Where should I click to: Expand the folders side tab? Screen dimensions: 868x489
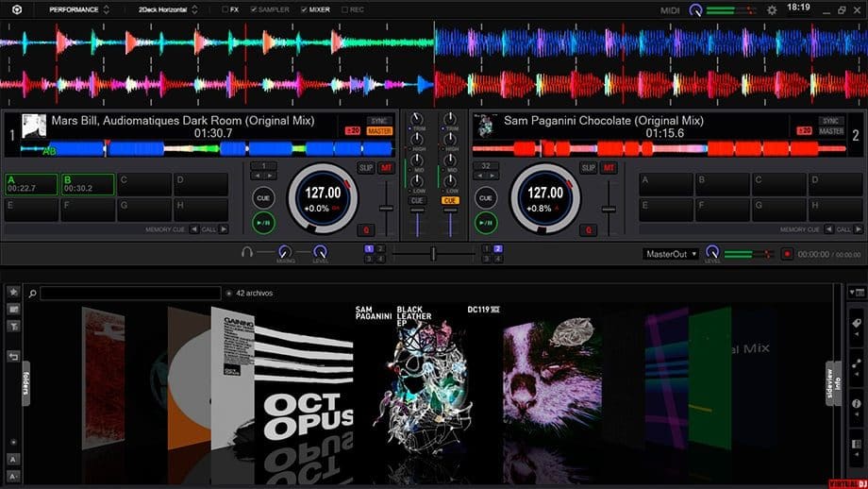coord(25,383)
